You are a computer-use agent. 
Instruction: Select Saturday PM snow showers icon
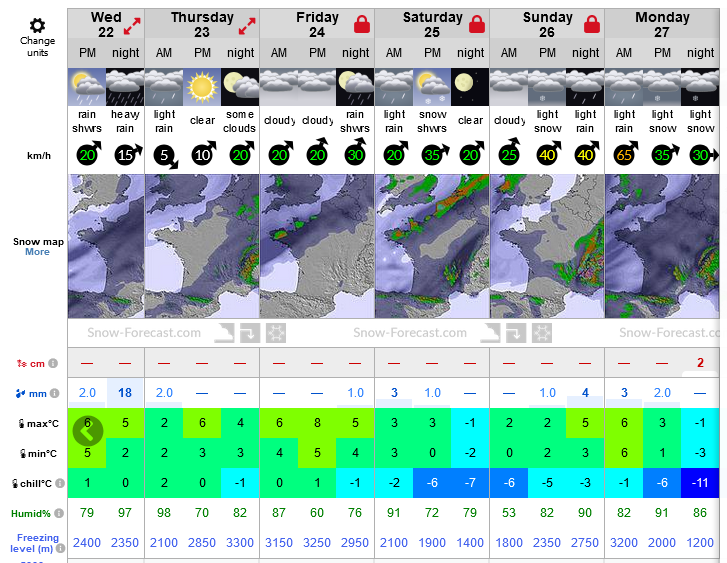432,87
